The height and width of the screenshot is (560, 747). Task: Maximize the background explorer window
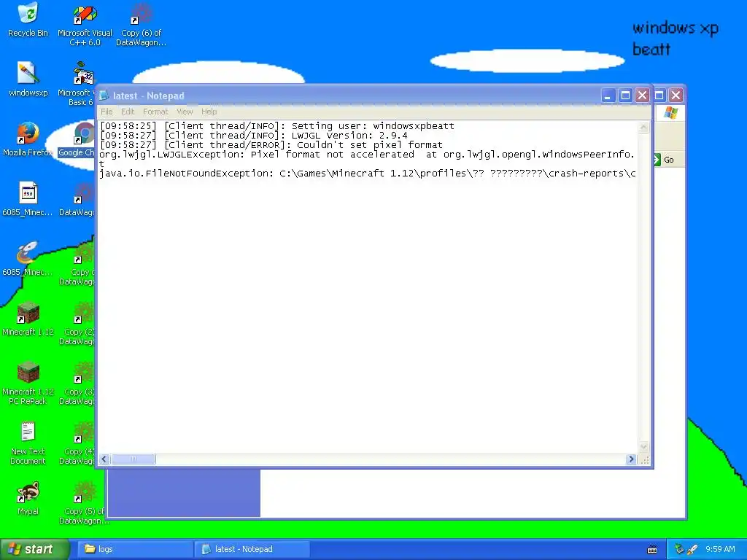[659, 96]
